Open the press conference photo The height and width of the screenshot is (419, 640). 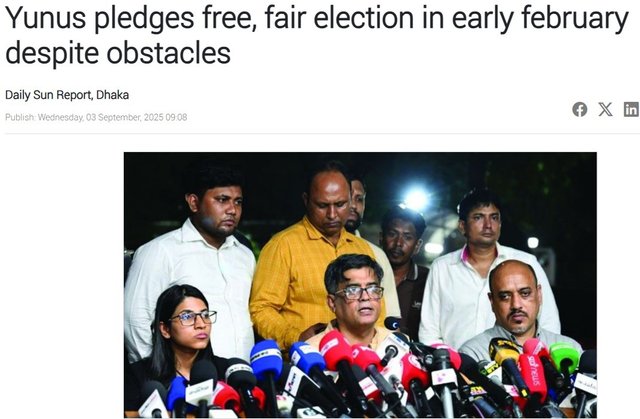(x=360, y=285)
